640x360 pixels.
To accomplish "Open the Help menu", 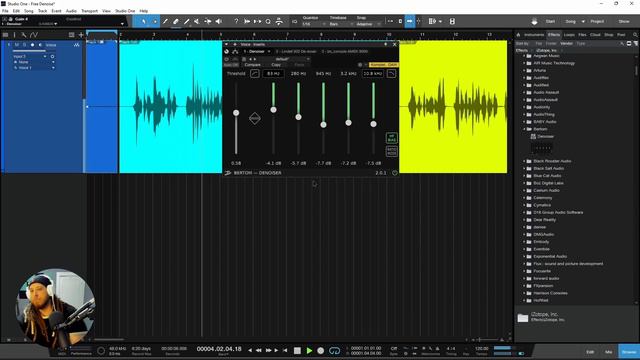I will pos(144,11).
